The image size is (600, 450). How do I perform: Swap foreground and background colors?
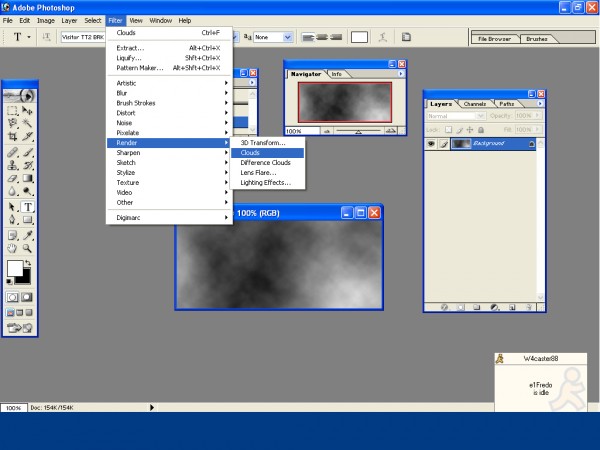click(28, 263)
